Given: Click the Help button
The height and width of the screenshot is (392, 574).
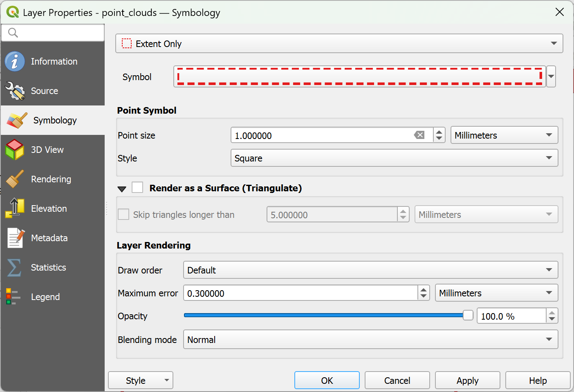Looking at the screenshot, I should pyautogui.click(x=538, y=380).
